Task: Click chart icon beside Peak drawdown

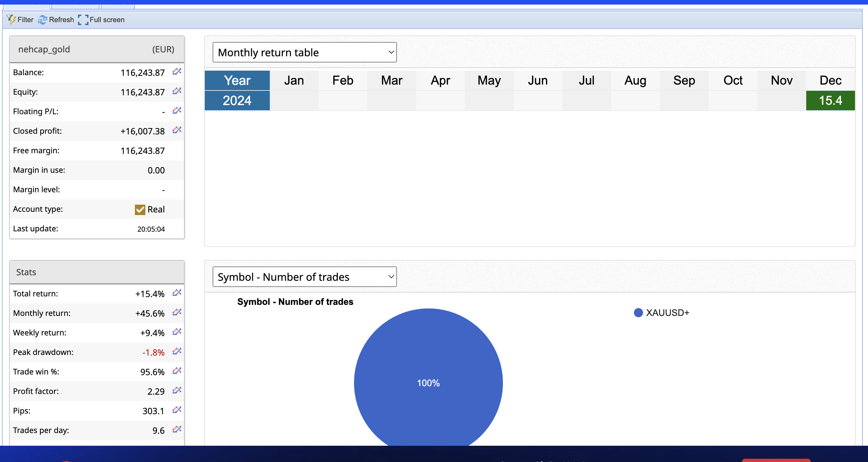Action: point(177,351)
